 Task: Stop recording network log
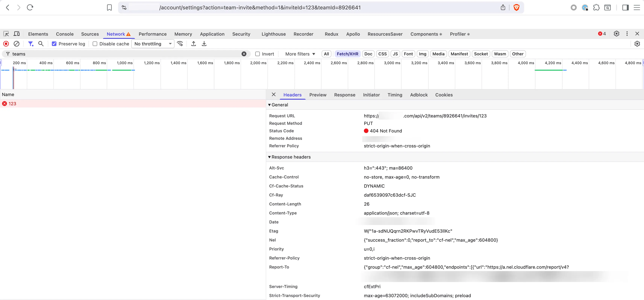6,44
